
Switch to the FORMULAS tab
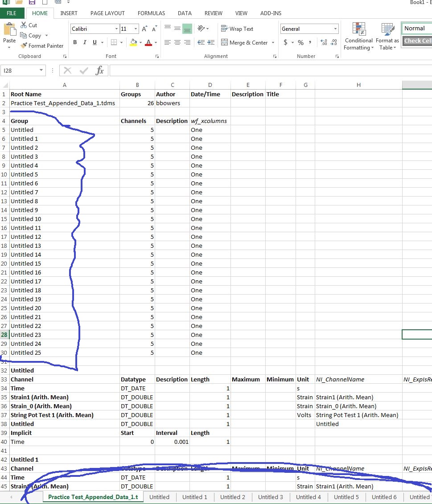click(151, 13)
